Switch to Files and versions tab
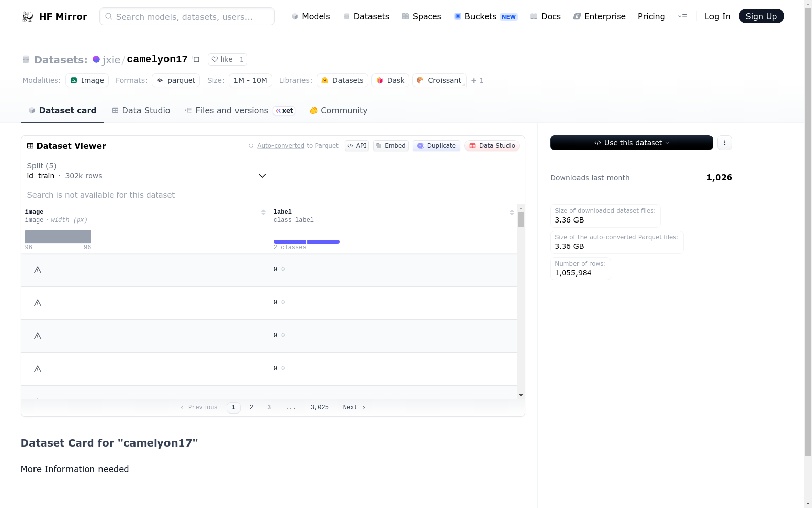Viewport: 812px width, 508px height. click(240, 110)
